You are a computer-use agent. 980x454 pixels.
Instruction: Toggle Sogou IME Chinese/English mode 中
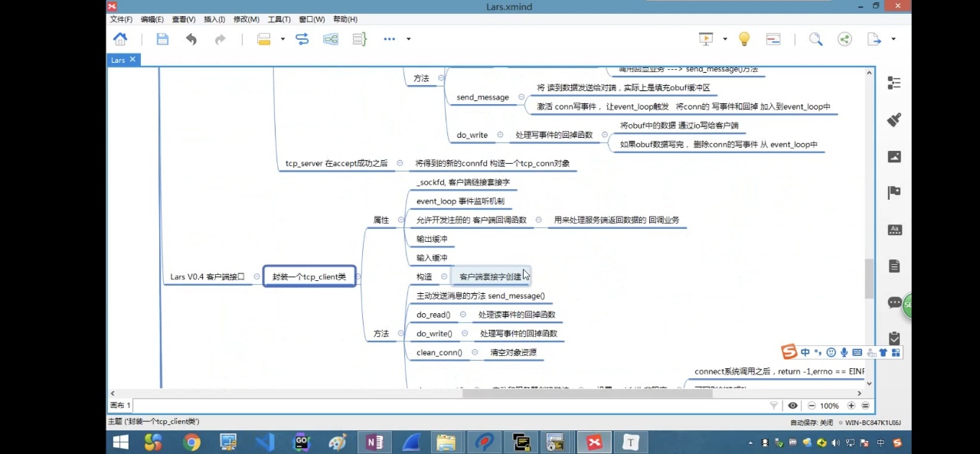tap(805, 352)
